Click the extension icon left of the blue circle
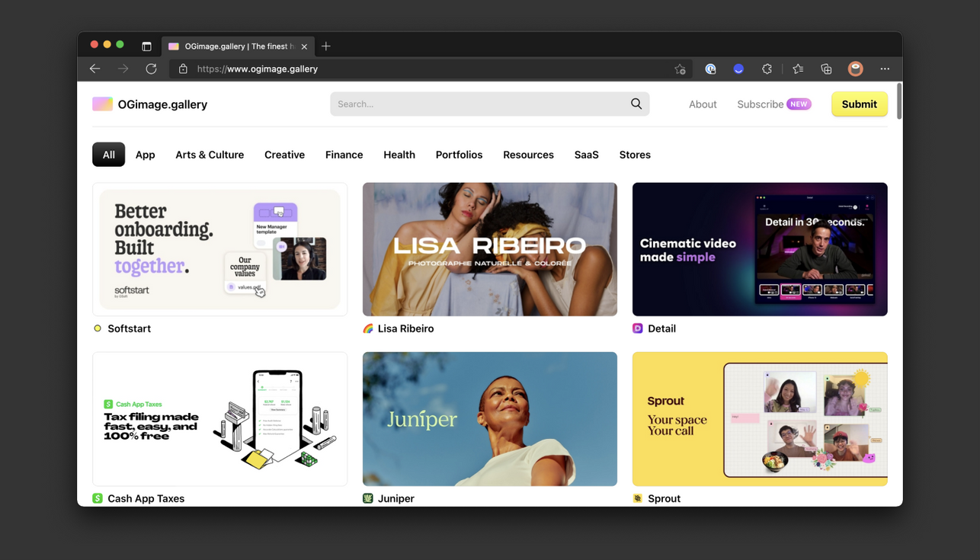980x560 pixels. [x=710, y=69]
